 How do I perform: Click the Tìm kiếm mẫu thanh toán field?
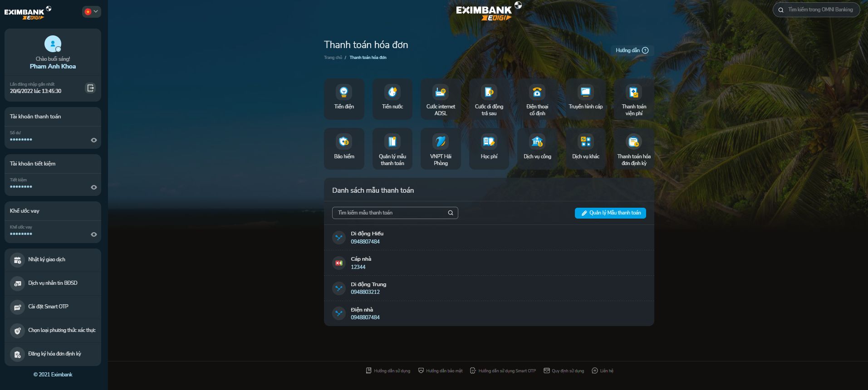tap(391, 213)
